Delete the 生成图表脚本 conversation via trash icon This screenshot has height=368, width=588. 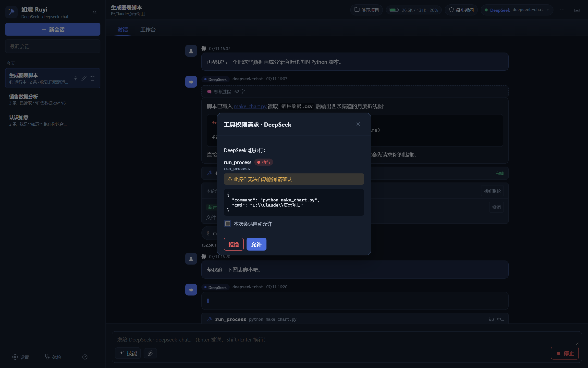click(x=92, y=78)
